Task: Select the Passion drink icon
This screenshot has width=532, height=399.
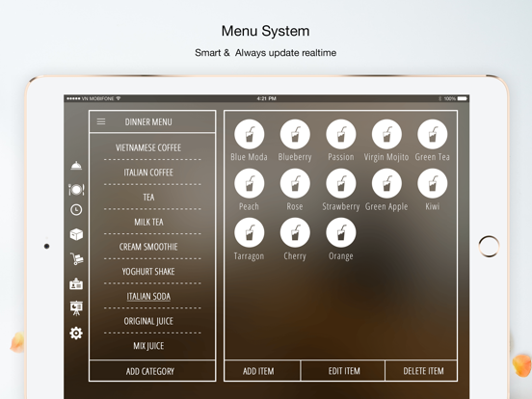Action: coord(341,134)
